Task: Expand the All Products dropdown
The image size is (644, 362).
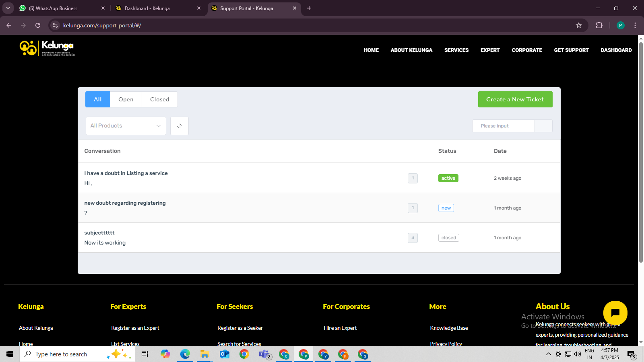Action: (x=126, y=126)
